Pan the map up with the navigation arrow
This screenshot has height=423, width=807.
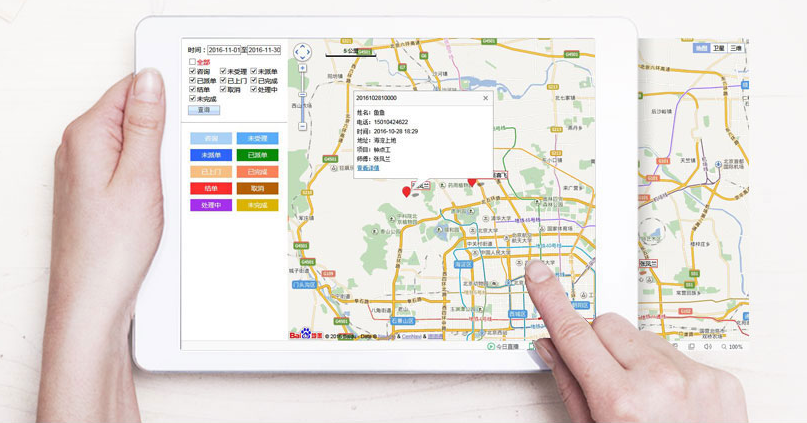click(x=302, y=46)
